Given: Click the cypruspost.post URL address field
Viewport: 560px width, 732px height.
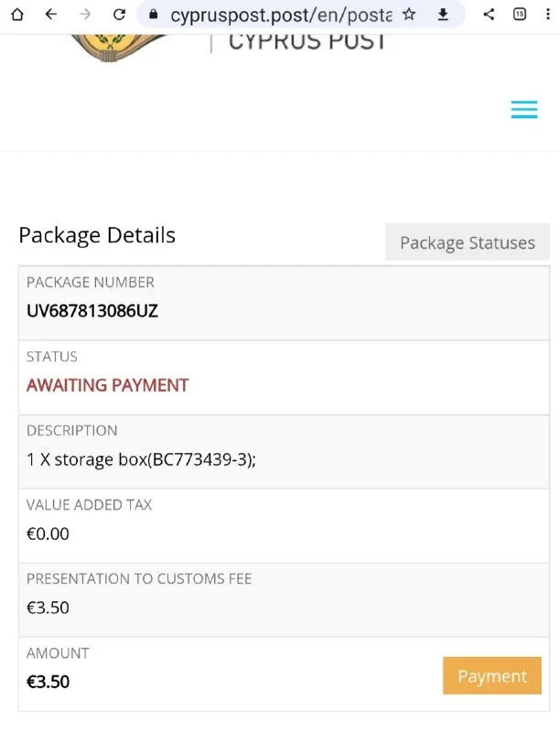Looking at the screenshot, I should pyautogui.click(x=280, y=15).
